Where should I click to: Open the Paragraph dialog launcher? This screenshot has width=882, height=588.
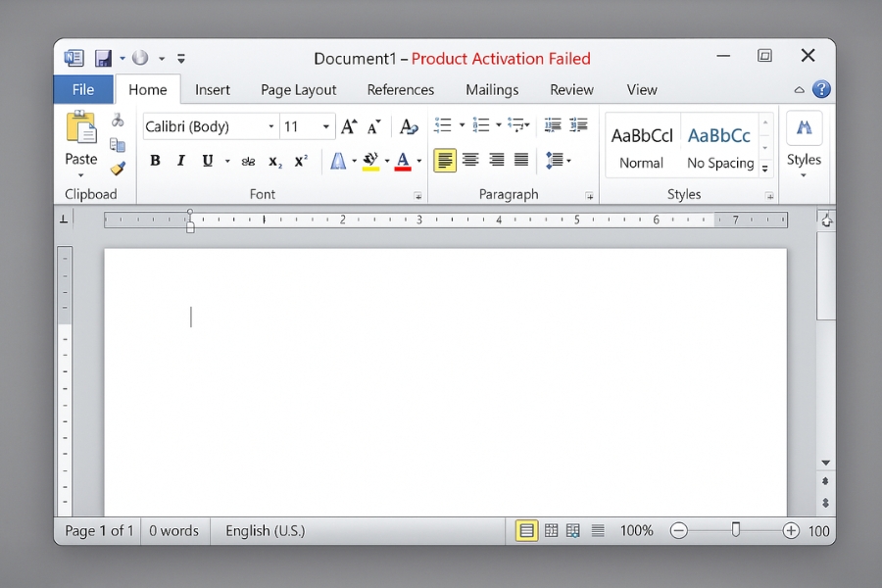[x=589, y=196]
